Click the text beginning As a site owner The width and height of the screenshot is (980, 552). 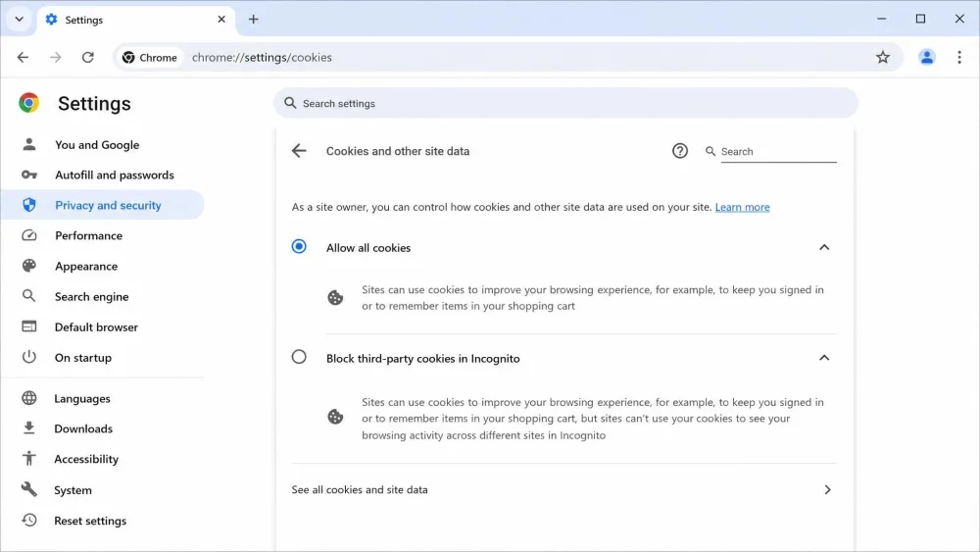click(x=502, y=207)
